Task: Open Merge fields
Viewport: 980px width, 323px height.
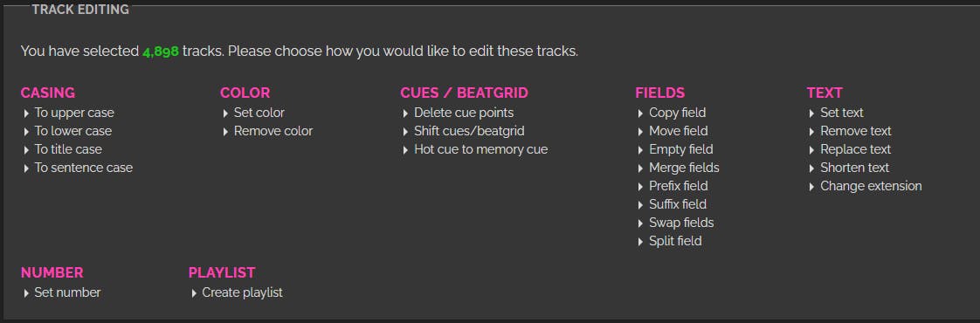Action: 684,168
